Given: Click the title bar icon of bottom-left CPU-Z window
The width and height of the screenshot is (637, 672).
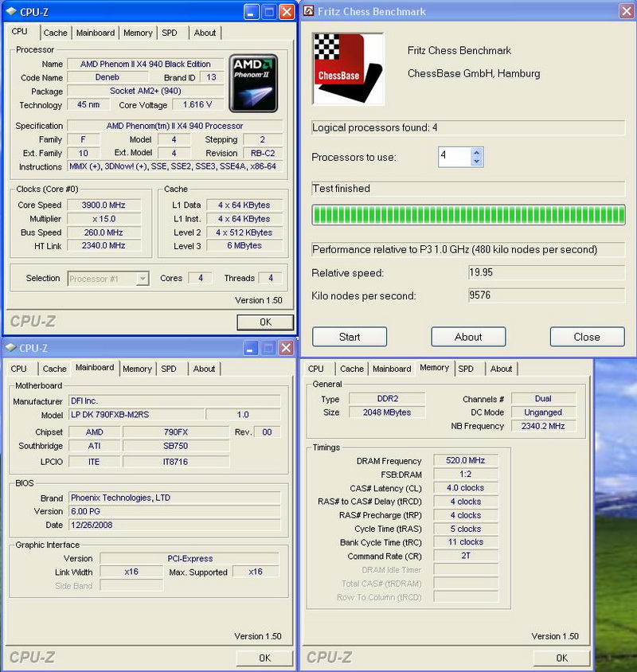Looking at the screenshot, I should point(11,348).
